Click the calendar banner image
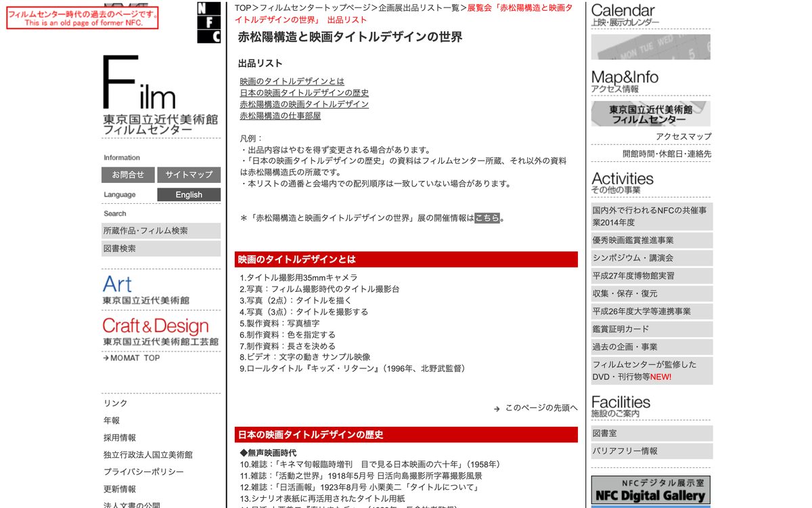 pos(650,47)
